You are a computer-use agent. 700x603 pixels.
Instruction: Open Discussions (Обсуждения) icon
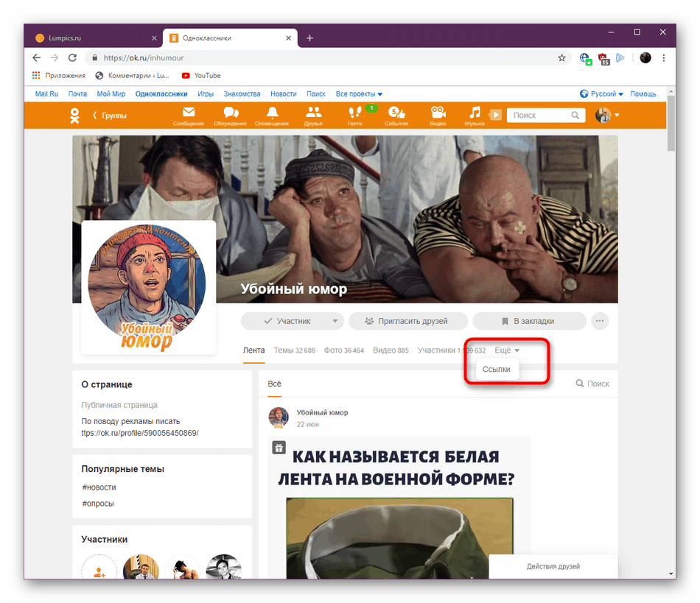[230, 116]
